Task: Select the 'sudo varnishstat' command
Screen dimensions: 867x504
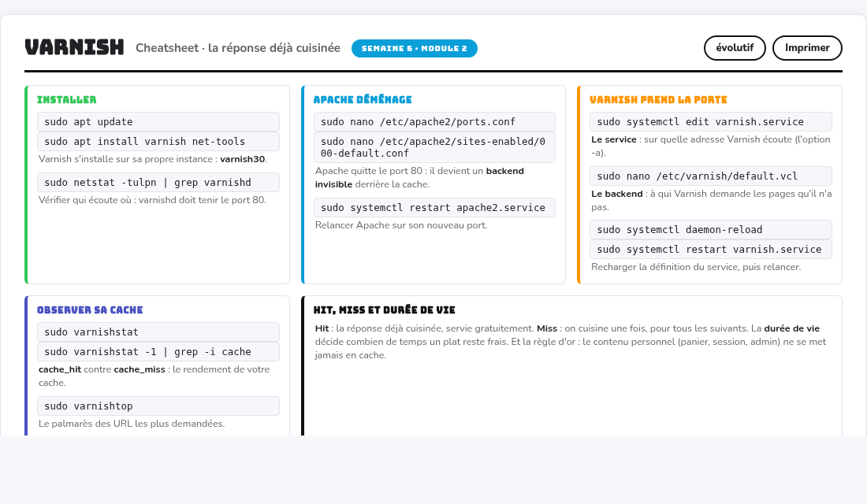Action: (x=158, y=332)
